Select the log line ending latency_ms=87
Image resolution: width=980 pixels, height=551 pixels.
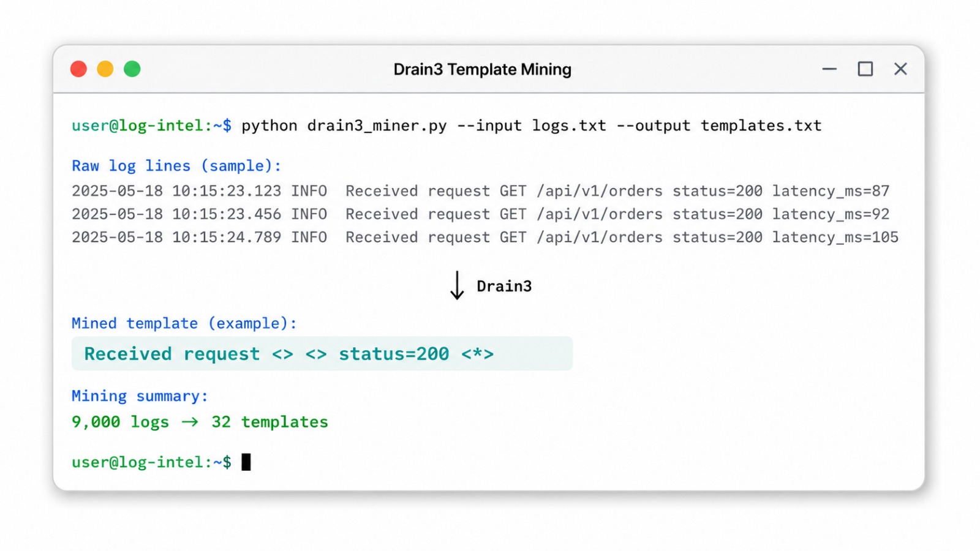click(x=480, y=191)
